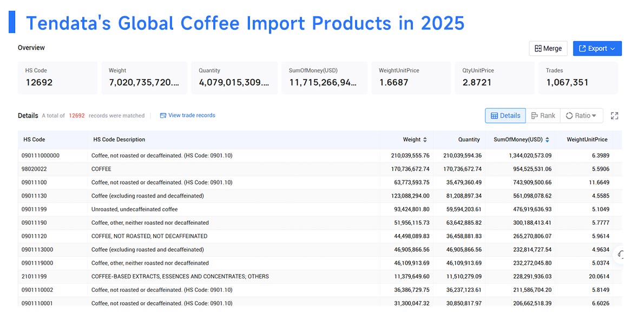The width and height of the screenshot is (644, 319).
Task: Click COFFEE, NOT ROASTED, NOT DECAFFEINATED description
Action: pyautogui.click(x=149, y=236)
